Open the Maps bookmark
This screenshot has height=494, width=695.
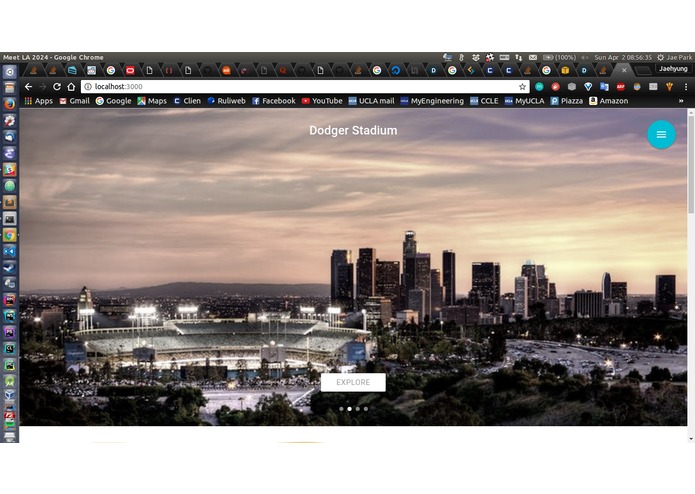pyautogui.click(x=152, y=101)
